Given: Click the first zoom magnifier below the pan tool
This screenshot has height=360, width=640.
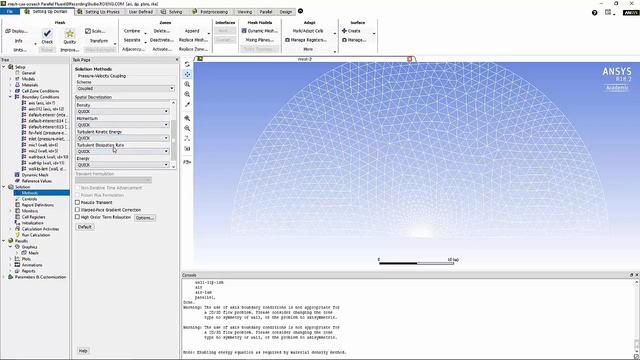Looking at the screenshot, I should click(x=187, y=84).
